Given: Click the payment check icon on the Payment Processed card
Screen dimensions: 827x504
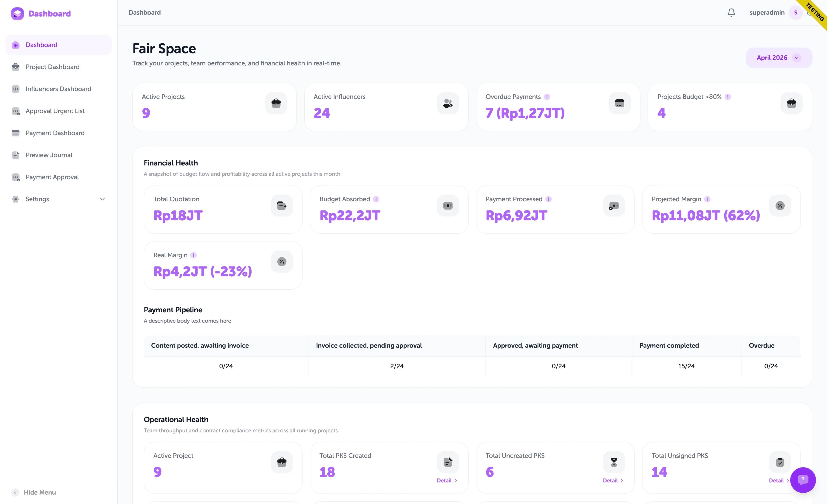Looking at the screenshot, I should click(x=614, y=205).
